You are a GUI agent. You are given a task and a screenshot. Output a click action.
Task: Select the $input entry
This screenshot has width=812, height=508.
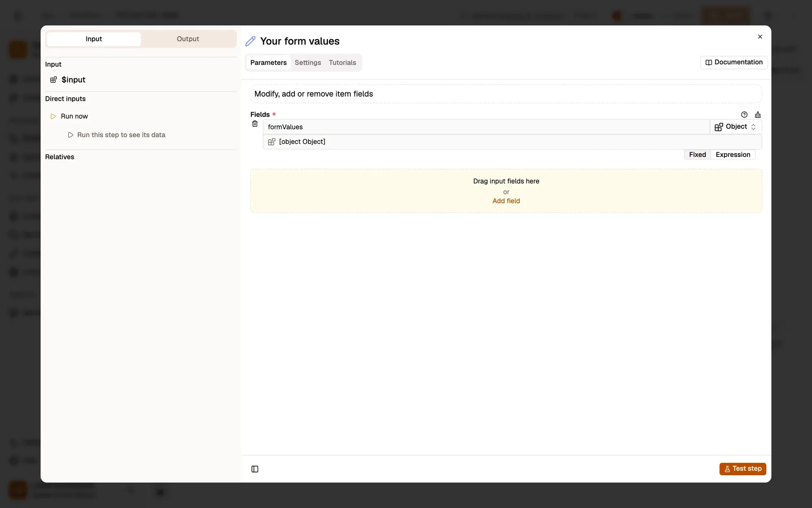pos(73,80)
